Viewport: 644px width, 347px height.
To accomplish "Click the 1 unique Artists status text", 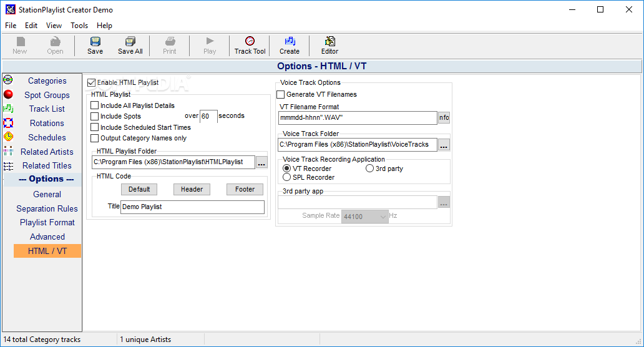I will (x=146, y=340).
